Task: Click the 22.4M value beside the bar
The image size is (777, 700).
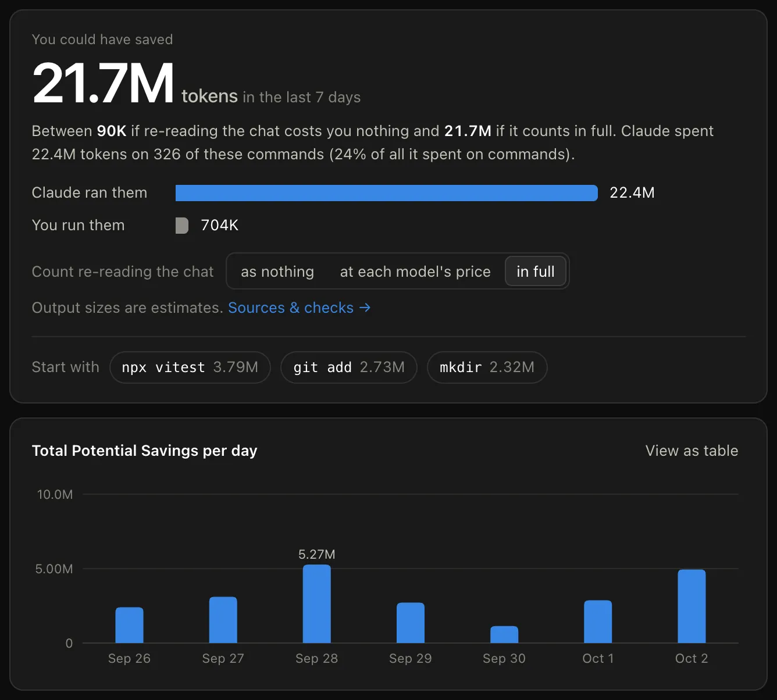Action: tap(632, 193)
